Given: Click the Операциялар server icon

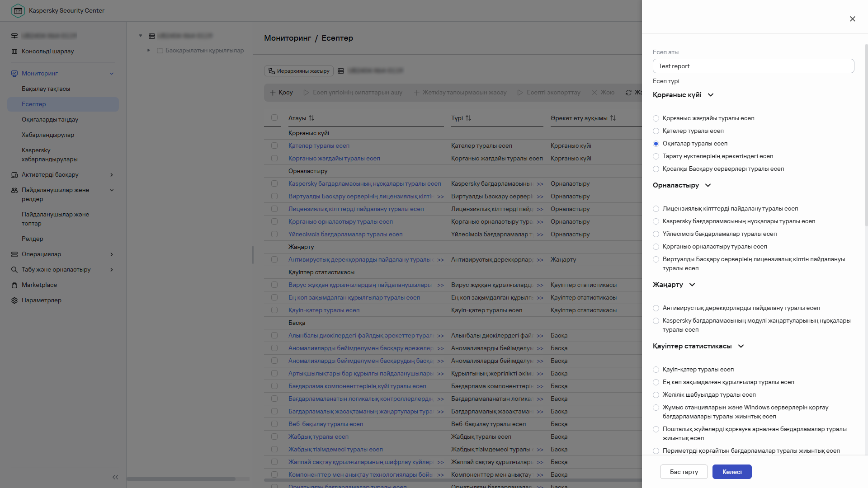Looking at the screenshot, I should [14, 254].
